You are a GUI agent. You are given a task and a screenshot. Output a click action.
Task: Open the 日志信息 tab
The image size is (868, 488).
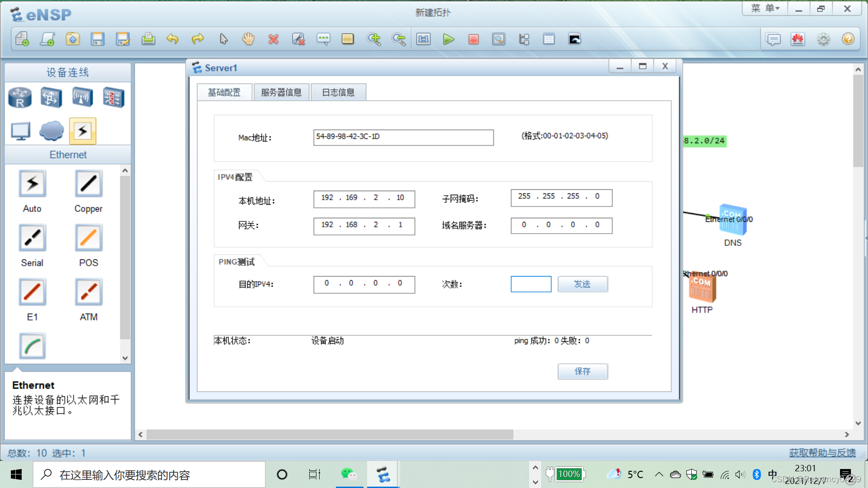pyautogui.click(x=338, y=93)
